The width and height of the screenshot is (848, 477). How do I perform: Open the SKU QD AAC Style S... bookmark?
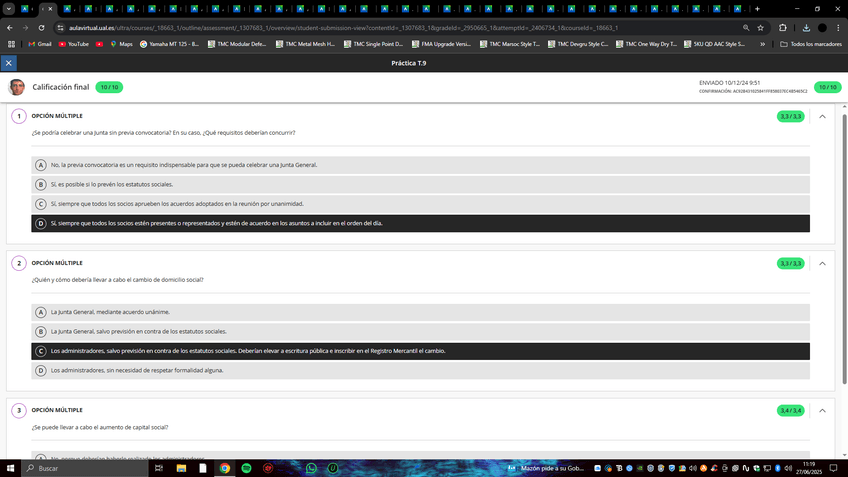[714, 44]
